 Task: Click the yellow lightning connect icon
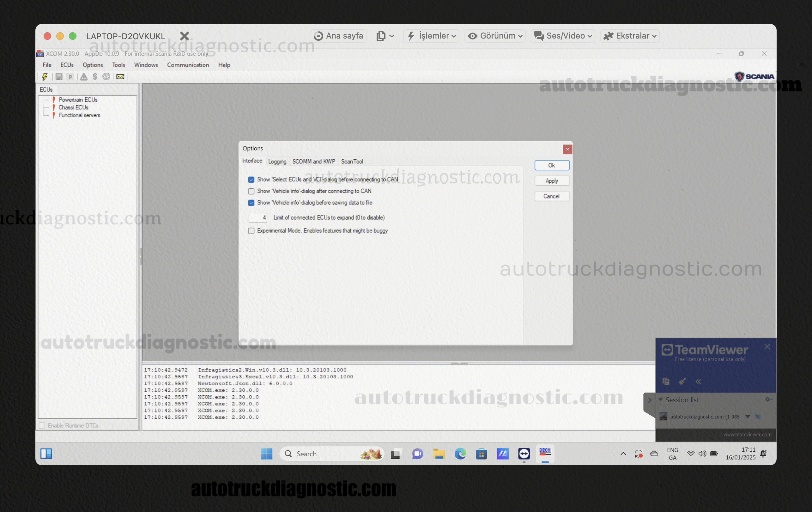45,76
